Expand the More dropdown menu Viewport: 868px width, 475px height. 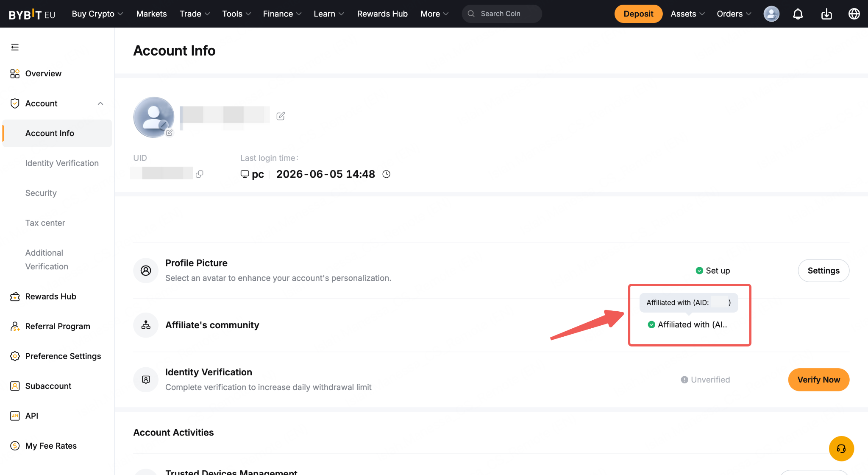pyautogui.click(x=434, y=14)
